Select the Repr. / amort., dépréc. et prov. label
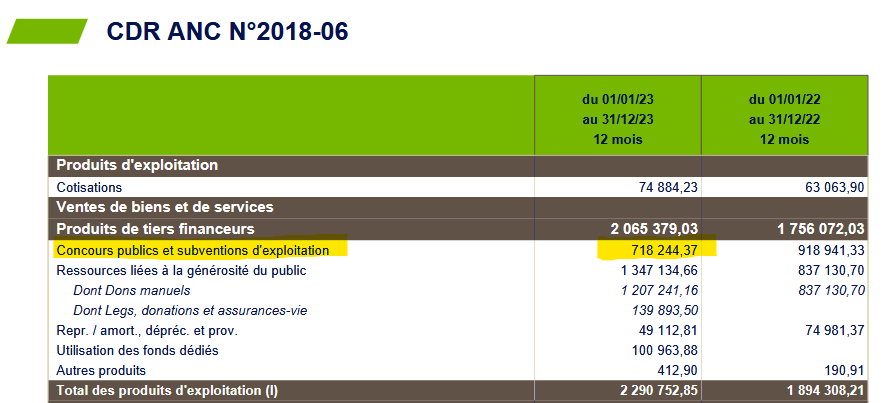886x403 pixels. (147, 331)
